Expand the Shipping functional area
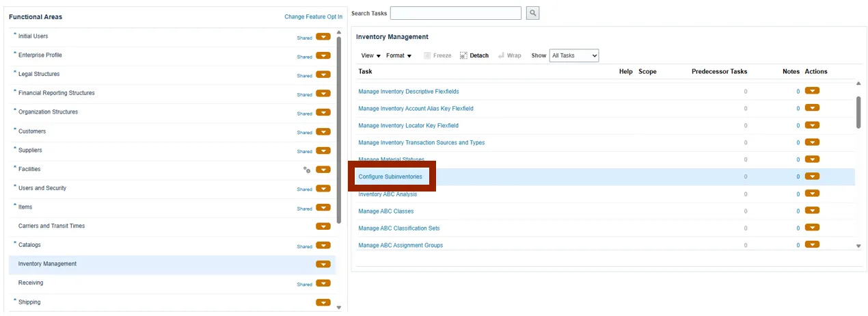The image size is (868, 316). 15,301
